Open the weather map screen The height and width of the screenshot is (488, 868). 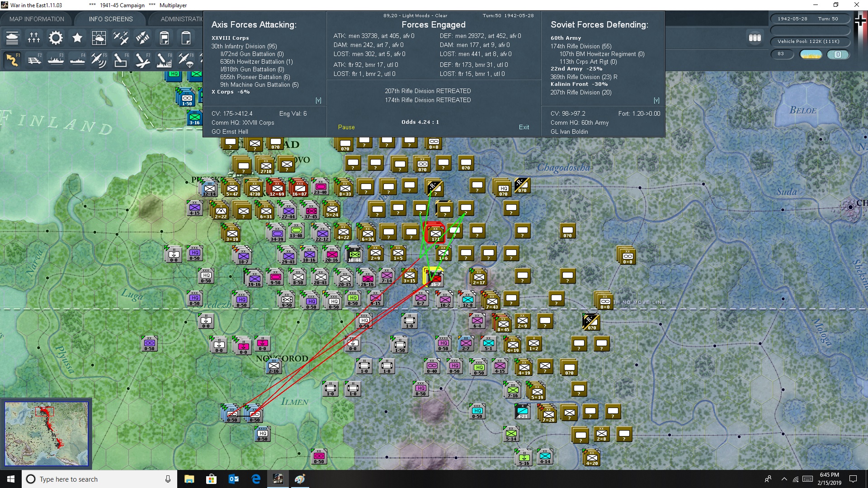tap(99, 38)
